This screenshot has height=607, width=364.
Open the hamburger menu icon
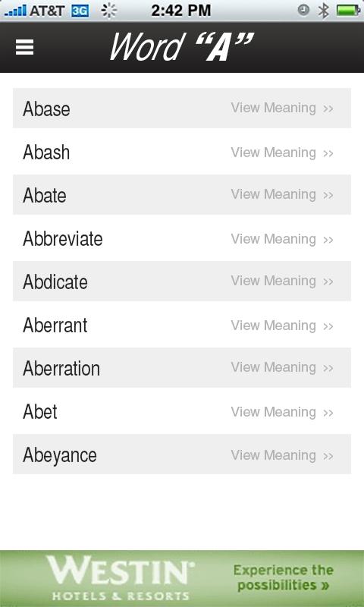[x=24, y=47]
